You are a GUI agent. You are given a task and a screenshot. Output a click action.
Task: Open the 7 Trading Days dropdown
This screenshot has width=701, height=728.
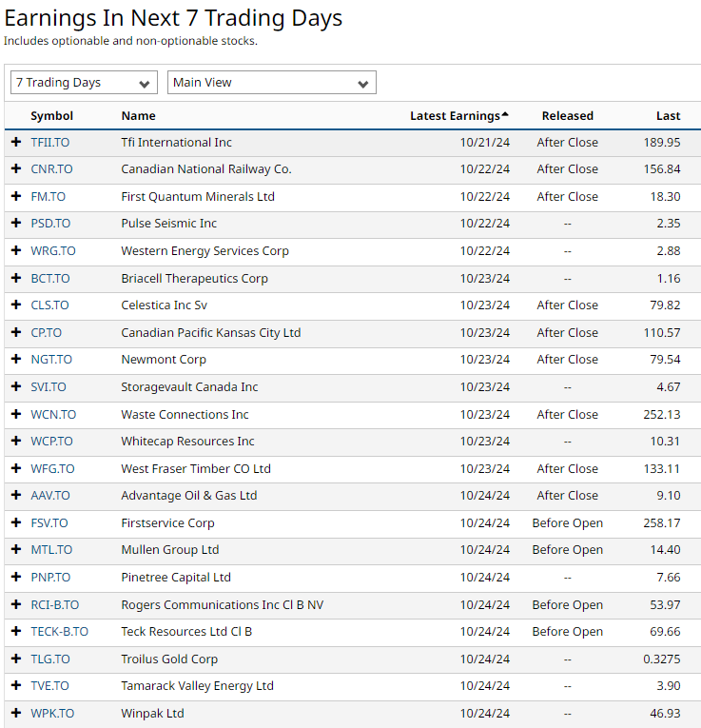[x=84, y=83]
